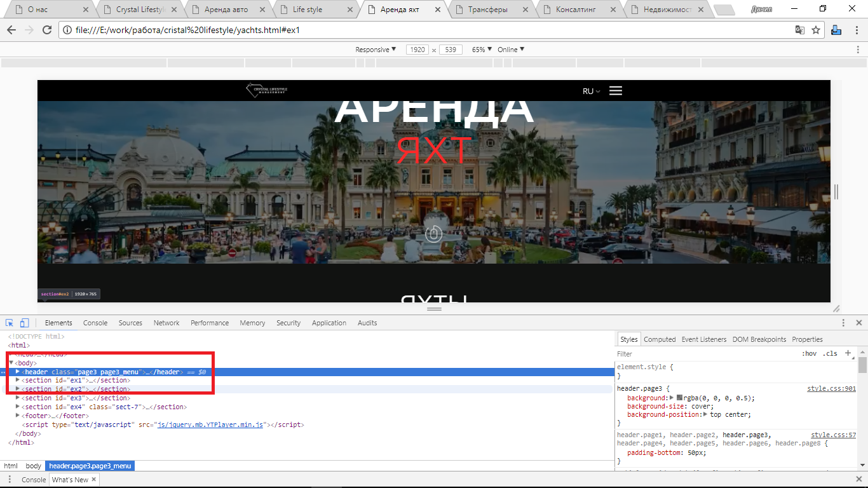Open the Responsive device dropdown
The image size is (868, 488).
(376, 50)
